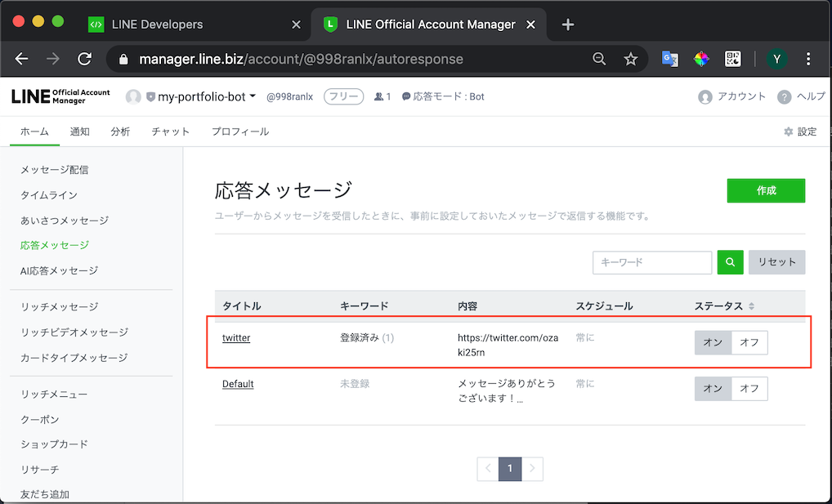Viewport: 832px width, 504px height.
Task: Turn Default row status to オフ
Action: click(x=749, y=389)
